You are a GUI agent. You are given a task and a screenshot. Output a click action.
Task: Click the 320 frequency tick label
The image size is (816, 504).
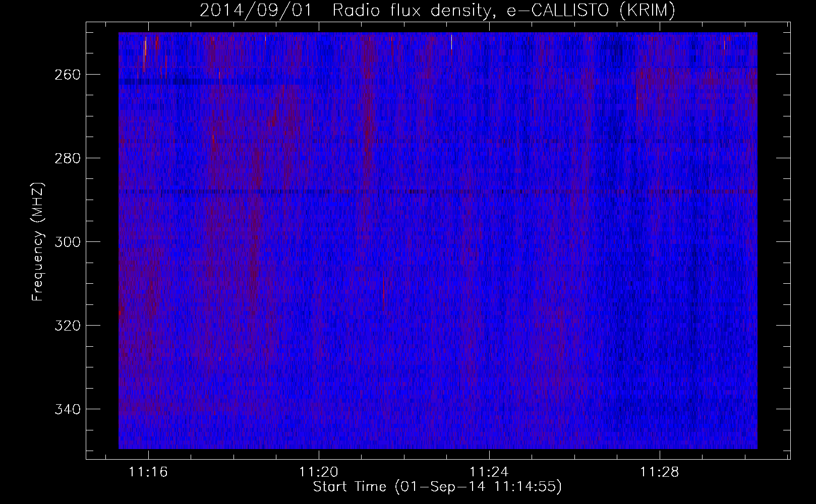pos(67,326)
